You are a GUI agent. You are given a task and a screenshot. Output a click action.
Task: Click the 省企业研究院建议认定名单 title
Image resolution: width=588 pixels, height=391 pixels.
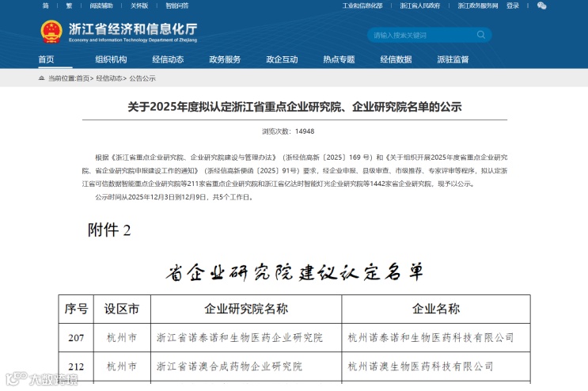coord(294,271)
